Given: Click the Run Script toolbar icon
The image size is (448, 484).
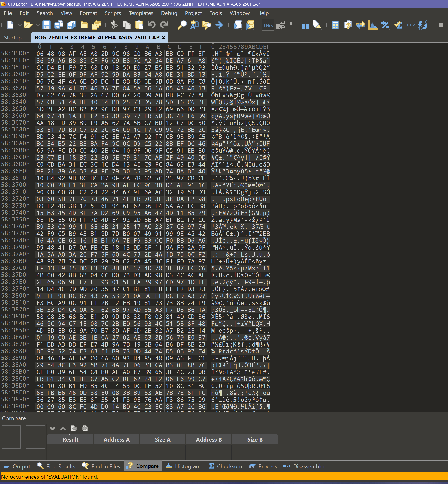Looking at the screenshot, I should pyautogui.click(x=238, y=25).
